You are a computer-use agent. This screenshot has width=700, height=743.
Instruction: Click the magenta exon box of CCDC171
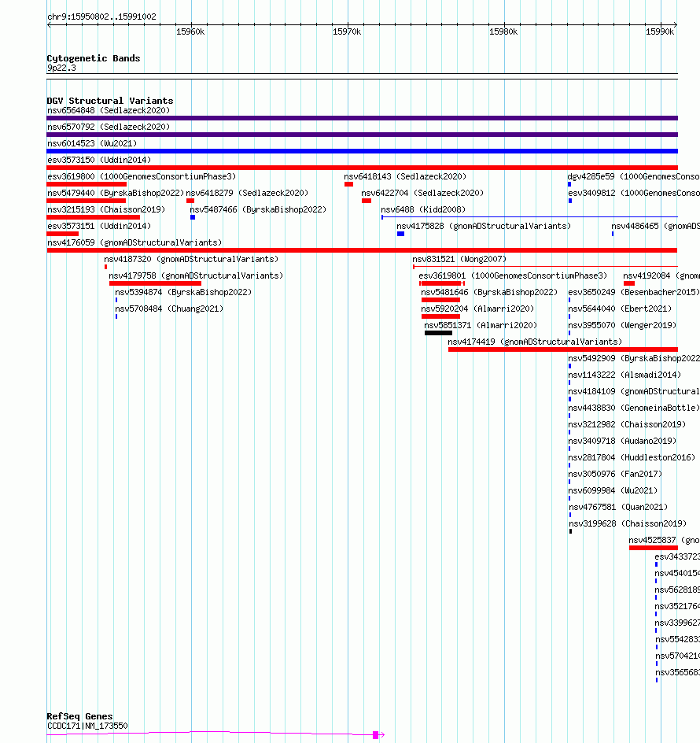(x=376, y=735)
